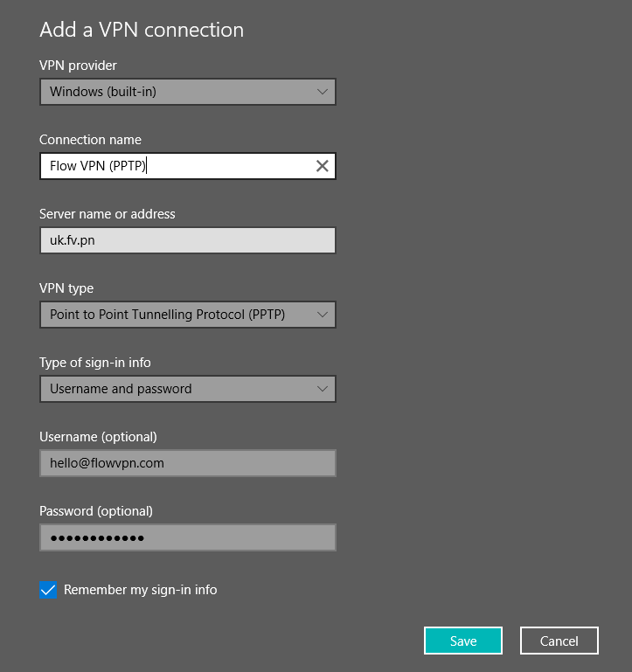Click the "Remember my sign-in info" label text

[140, 590]
